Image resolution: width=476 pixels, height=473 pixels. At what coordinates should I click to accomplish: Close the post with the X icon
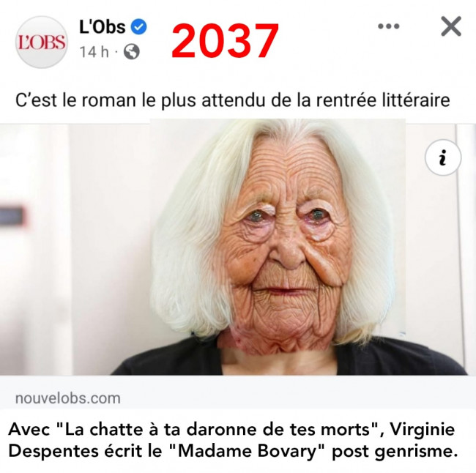click(451, 26)
